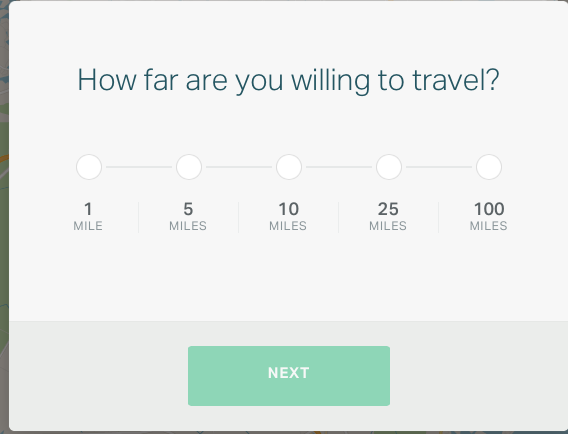
Task: Click the "How far are you willing to travel?" heading
Action: click(x=288, y=80)
